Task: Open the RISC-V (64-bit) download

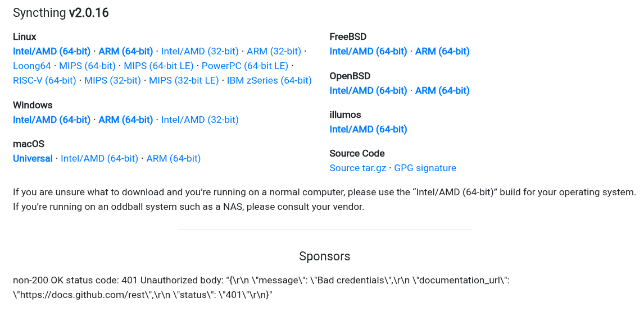Action: tap(44, 80)
